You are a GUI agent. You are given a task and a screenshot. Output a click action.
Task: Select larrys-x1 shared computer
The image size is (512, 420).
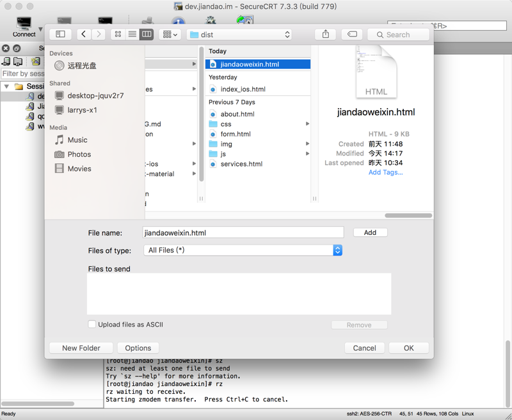[x=76, y=109]
